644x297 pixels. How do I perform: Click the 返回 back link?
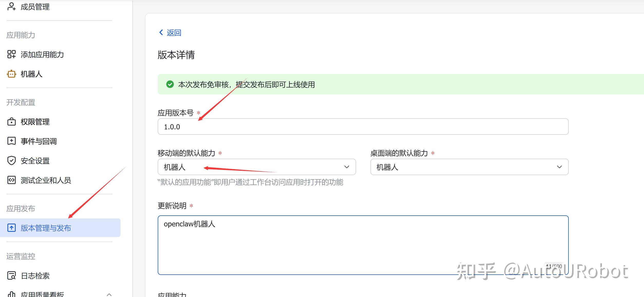tap(174, 33)
